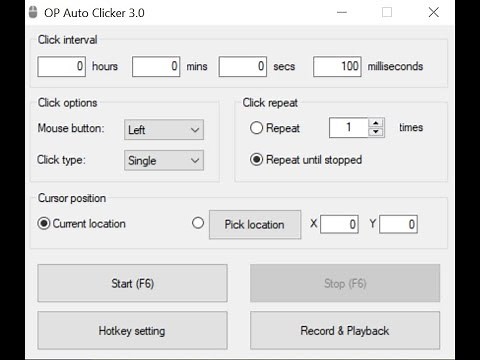Viewport: 480px width, 360px height.
Task: Click the 'Mouse button:' label
Action: coord(71,128)
